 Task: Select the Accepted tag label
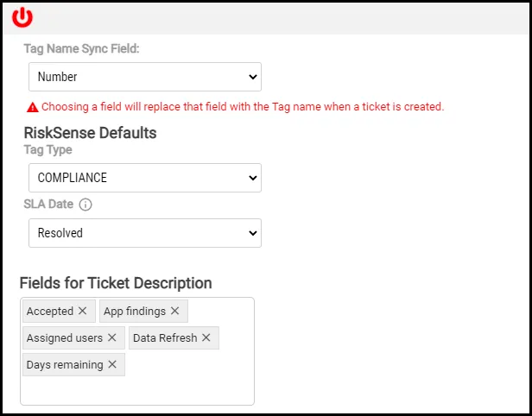(50, 312)
